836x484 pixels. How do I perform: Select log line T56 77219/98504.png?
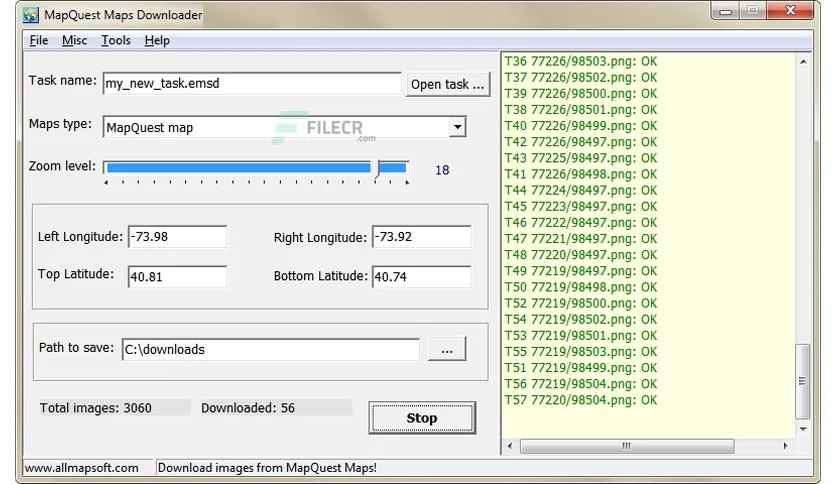click(581, 384)
